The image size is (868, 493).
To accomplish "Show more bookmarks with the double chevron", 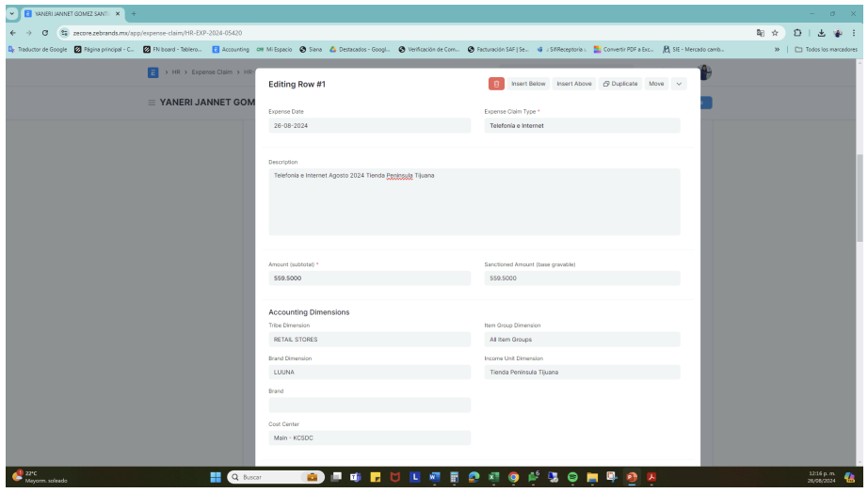I will point(777,49).
